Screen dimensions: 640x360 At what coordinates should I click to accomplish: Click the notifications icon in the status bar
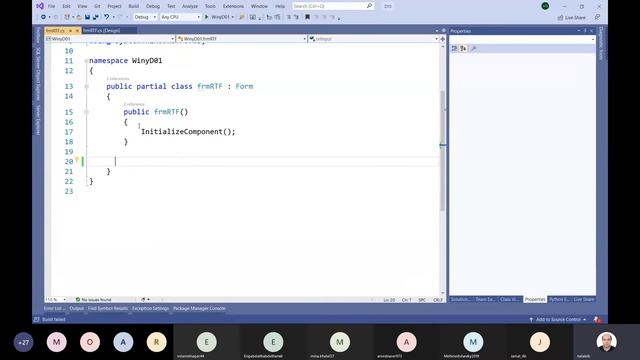(x=597, y=320)
